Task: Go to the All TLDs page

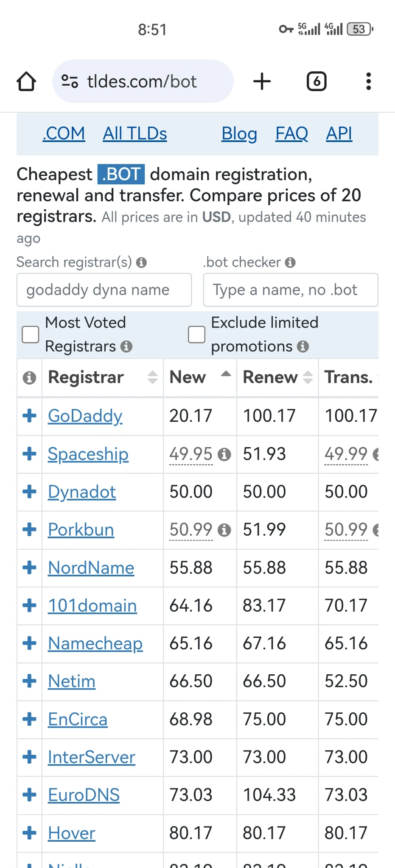Action: point(135,134)
